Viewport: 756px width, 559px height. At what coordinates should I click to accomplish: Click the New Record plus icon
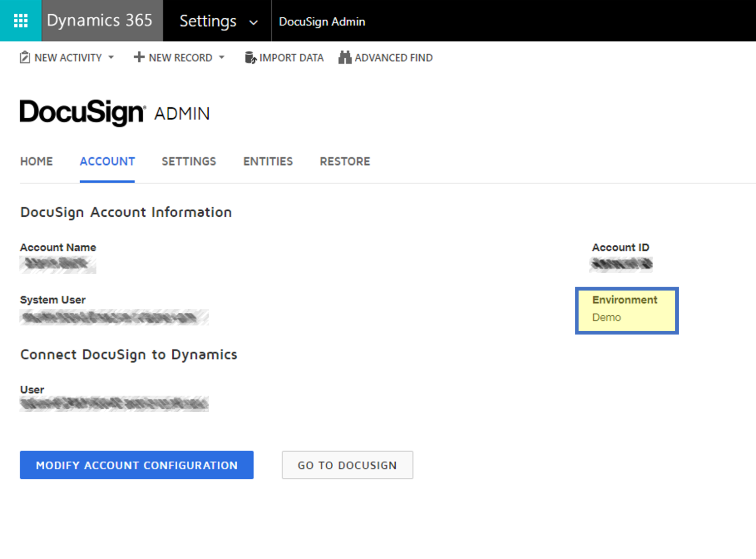138,57
